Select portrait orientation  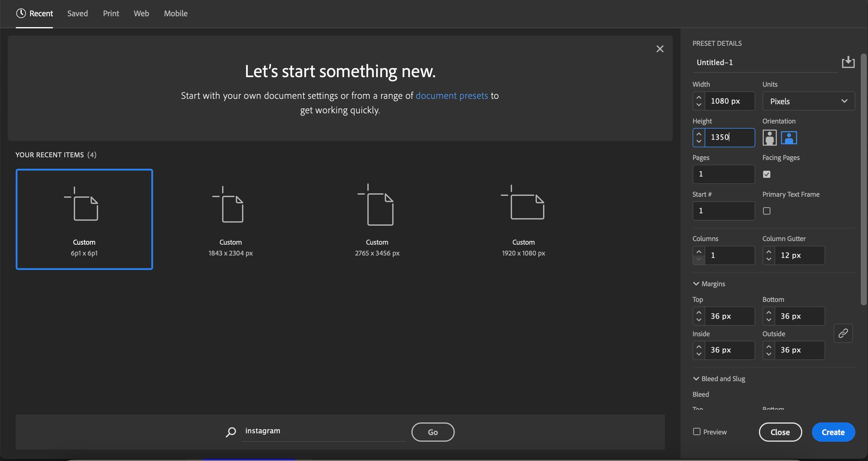tap(770, 137)
